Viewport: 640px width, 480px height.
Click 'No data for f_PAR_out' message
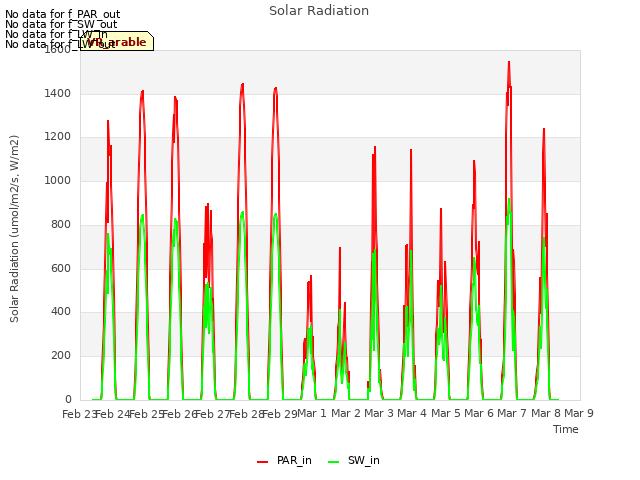[62, 14]
